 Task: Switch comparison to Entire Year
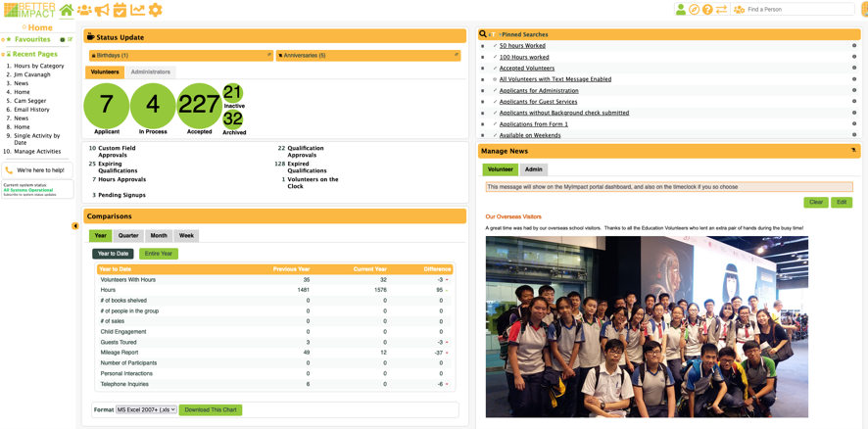click(x=158, y=254)
